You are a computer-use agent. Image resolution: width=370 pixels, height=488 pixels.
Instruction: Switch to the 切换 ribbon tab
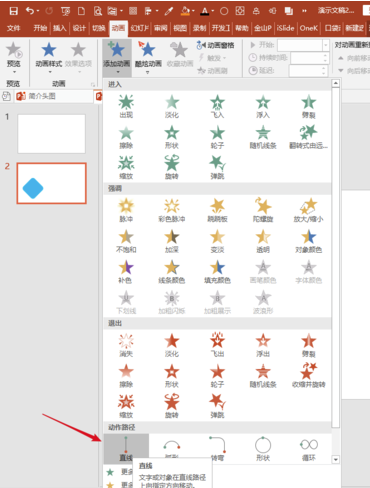pos(99,28)
